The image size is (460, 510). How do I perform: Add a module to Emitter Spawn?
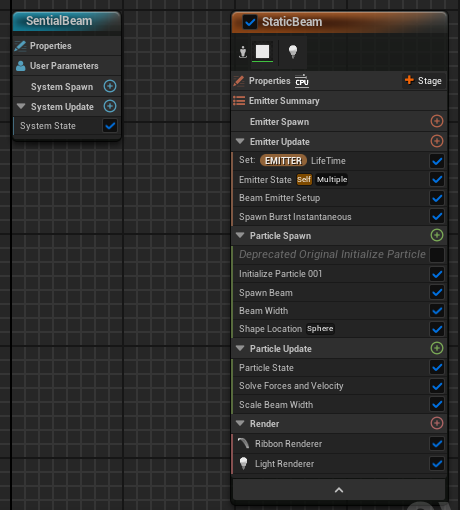click(x=437, y=121)
